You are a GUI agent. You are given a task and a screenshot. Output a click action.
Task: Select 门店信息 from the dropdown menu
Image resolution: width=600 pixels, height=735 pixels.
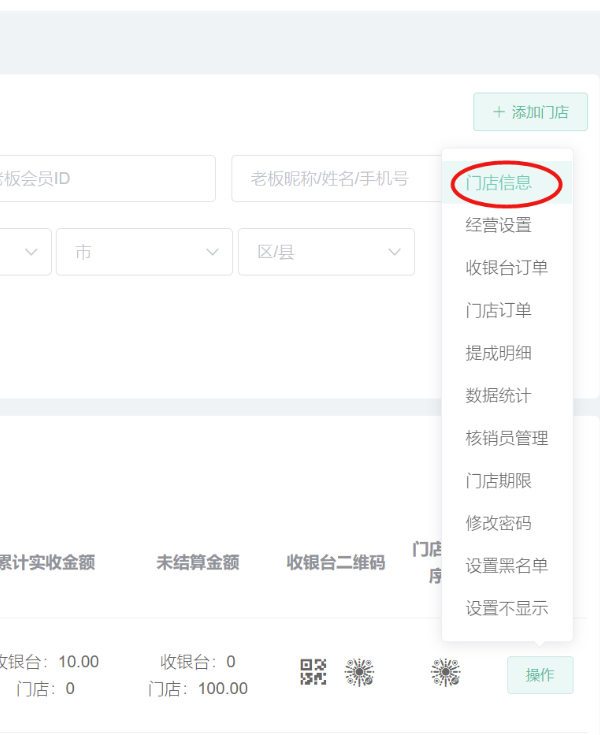499,183
